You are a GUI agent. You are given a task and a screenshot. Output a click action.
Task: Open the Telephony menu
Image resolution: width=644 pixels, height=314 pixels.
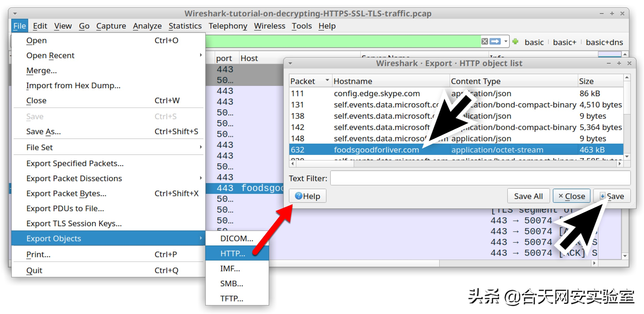(x=228, y=26)
